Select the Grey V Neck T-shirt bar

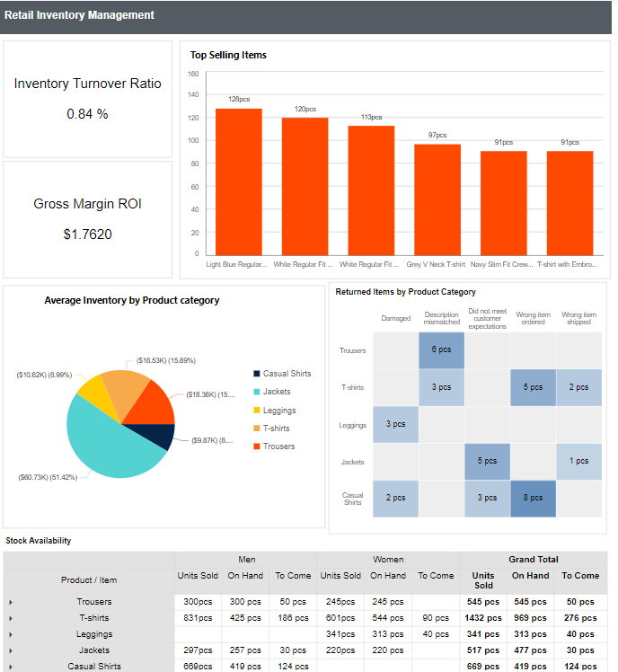(x=437, y=199)
